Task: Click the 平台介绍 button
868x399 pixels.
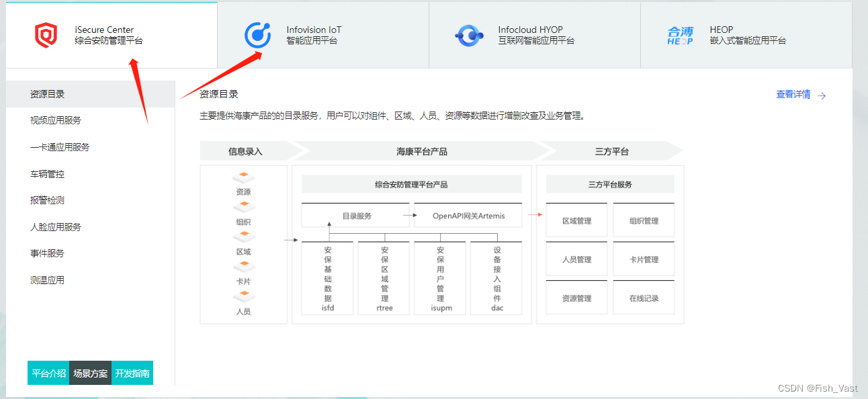Action: pyautogui.click(x=48, y=373)
